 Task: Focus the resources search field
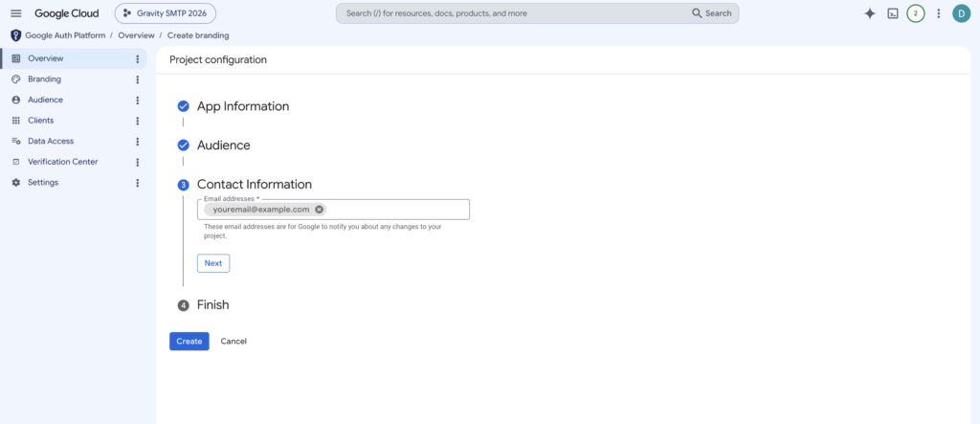tap(513, 13)
